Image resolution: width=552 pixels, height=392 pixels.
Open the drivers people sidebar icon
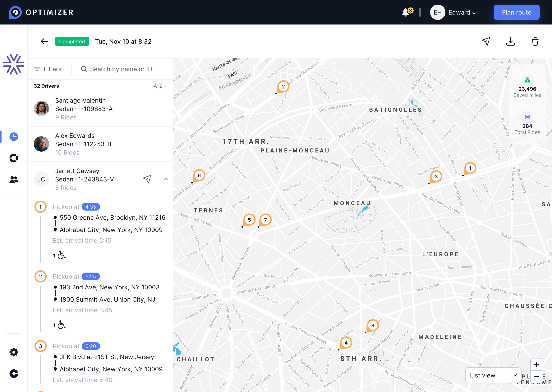(x=14, y=179)
